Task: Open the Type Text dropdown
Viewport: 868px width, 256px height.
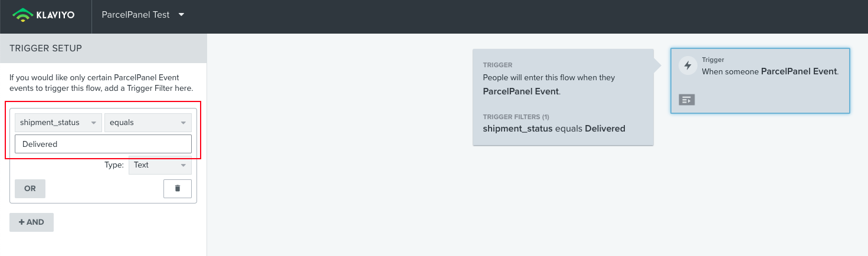Action: click(160, 165)
